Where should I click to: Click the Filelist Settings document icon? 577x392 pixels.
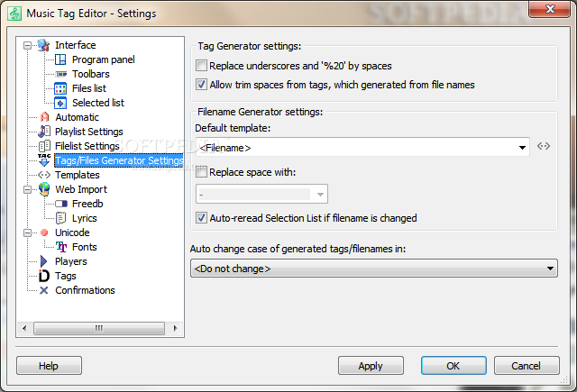44,146
